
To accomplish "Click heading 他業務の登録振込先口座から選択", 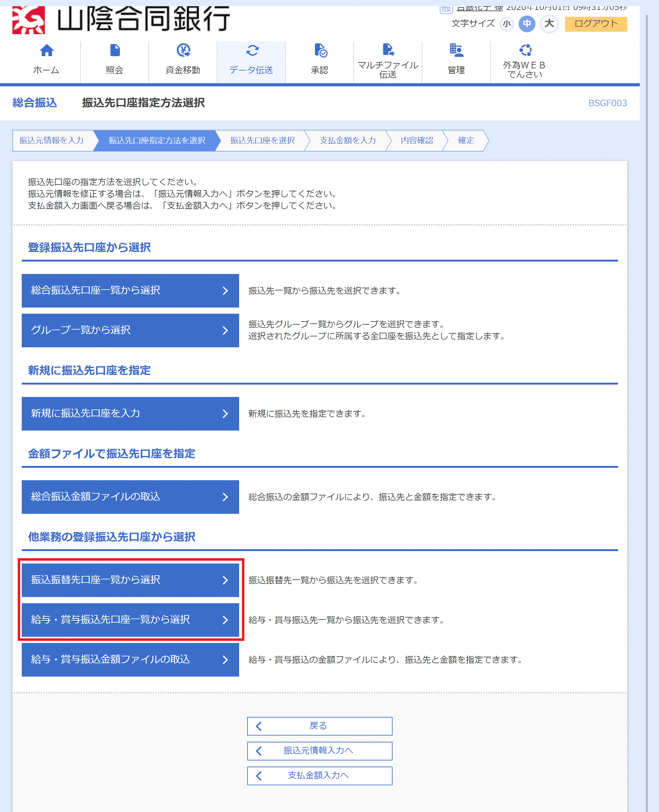I will pyautogui.click(x=111, y=537).
